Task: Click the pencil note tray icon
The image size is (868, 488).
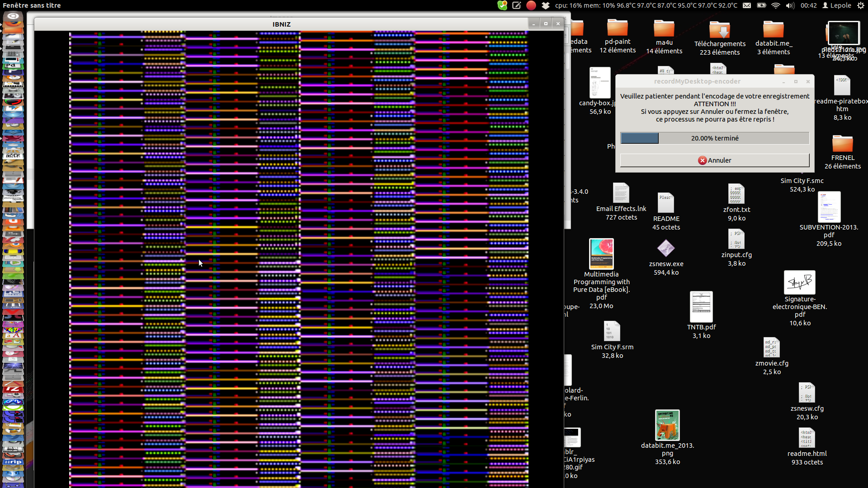Action: click(517, 5)
